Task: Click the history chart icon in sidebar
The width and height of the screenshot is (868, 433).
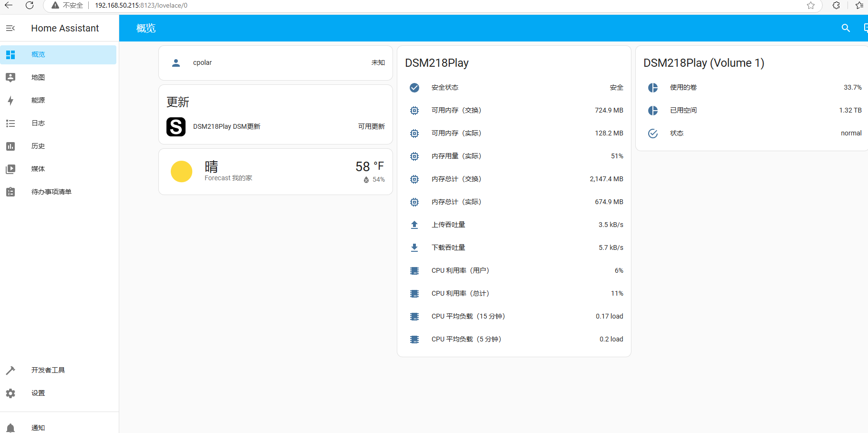Action: coord(10,146)
